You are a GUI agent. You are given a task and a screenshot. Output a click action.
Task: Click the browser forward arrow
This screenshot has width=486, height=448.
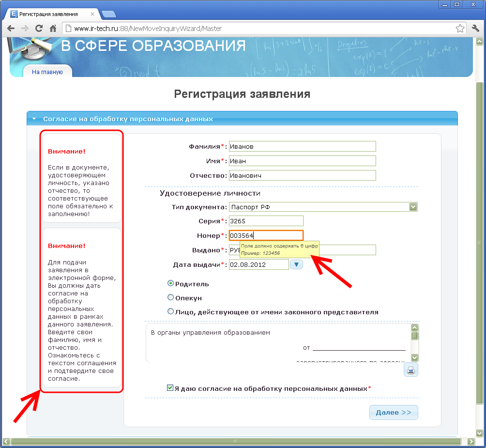(x=25, y=29)
